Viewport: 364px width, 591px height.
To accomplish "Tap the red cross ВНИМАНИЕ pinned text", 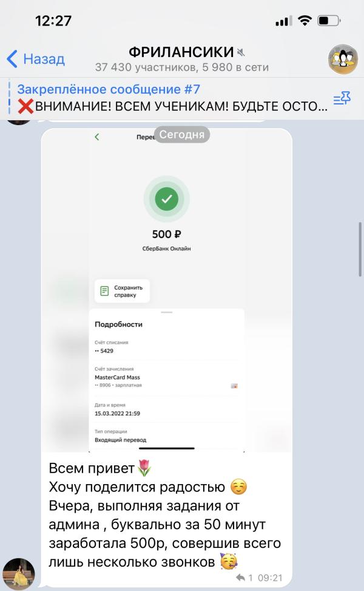I will coord(172,106).
